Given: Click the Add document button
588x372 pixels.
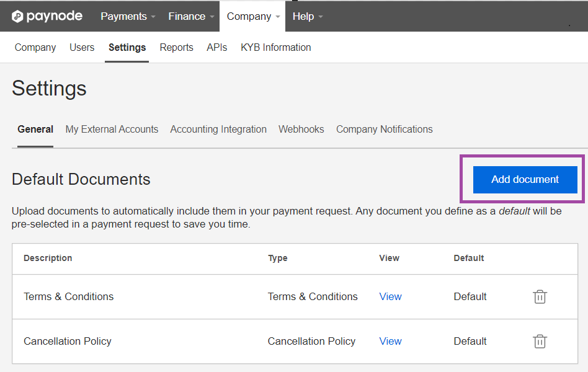Looking at the screenshot, I should (x=525, y=179).
